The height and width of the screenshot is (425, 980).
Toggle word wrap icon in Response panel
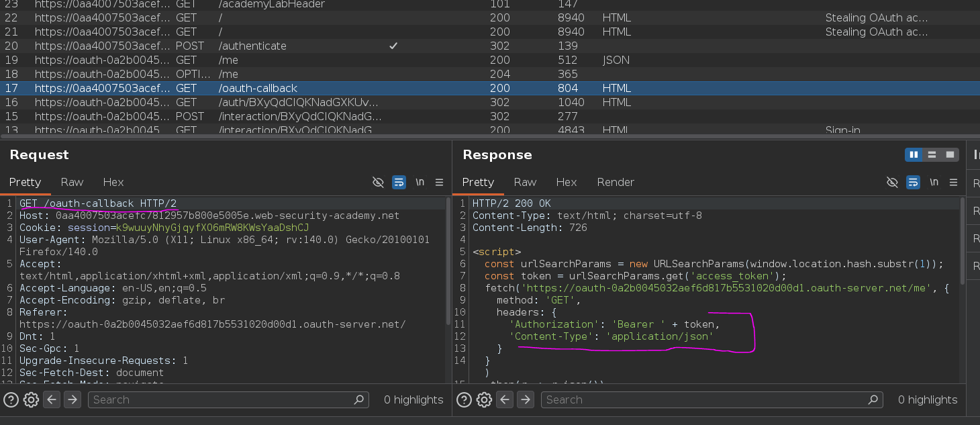click(913, 182)
